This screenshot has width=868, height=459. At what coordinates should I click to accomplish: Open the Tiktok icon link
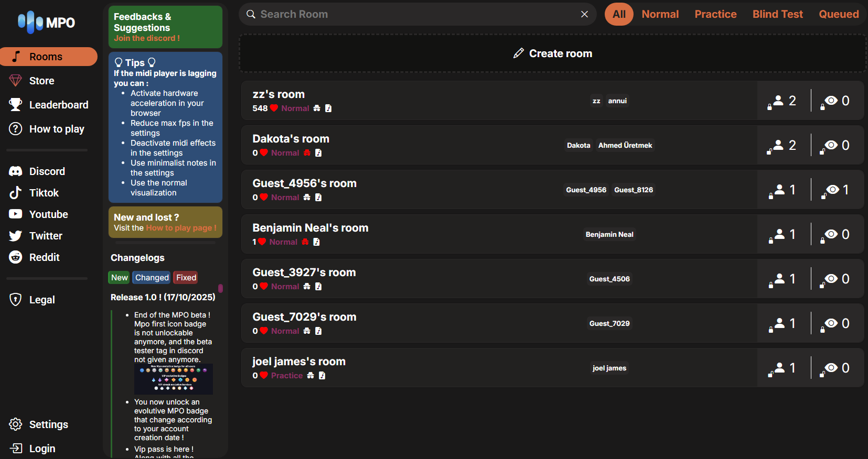tap(16, 193)
